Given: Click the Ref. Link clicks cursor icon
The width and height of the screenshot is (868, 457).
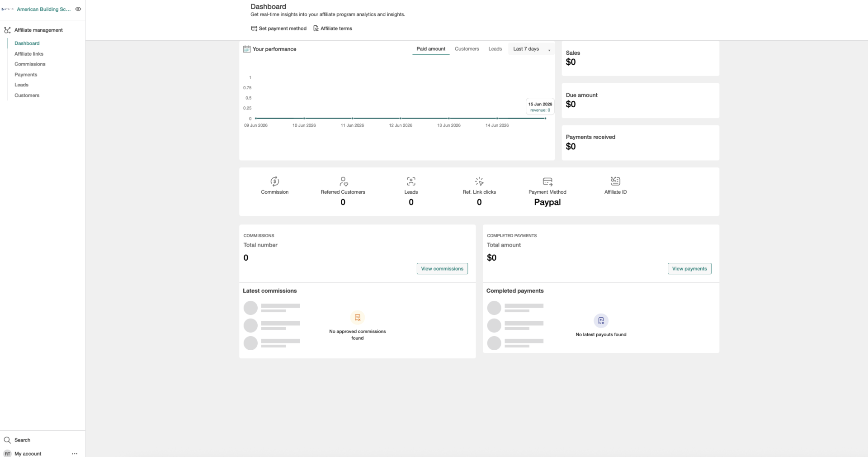Looking at the screenshot, I should point(479,181).
